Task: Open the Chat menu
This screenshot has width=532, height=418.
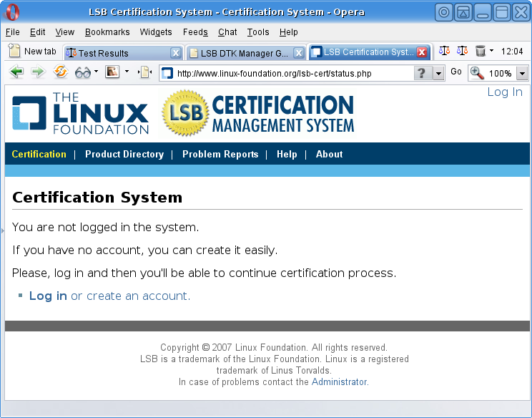Action: click(227, 32)
